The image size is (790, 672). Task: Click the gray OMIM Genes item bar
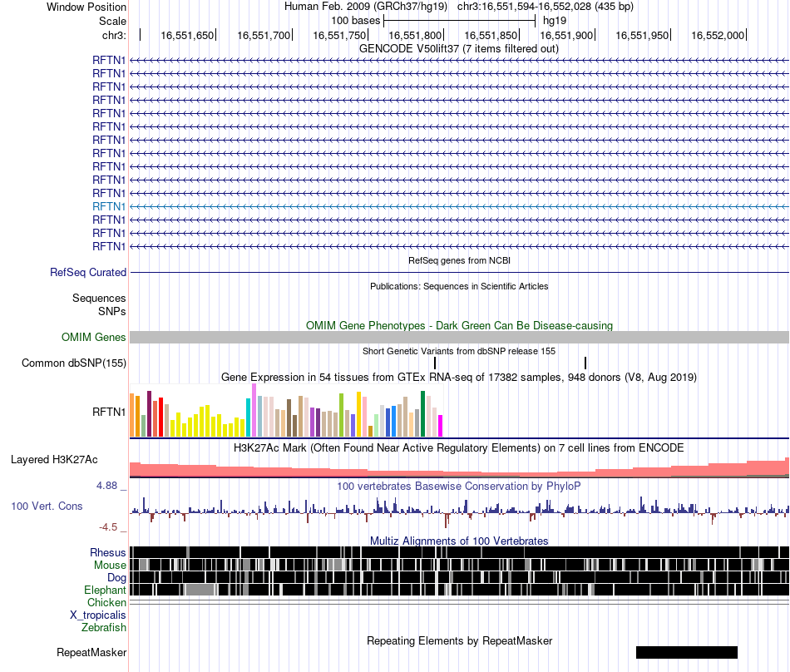[x=460, y=337]
